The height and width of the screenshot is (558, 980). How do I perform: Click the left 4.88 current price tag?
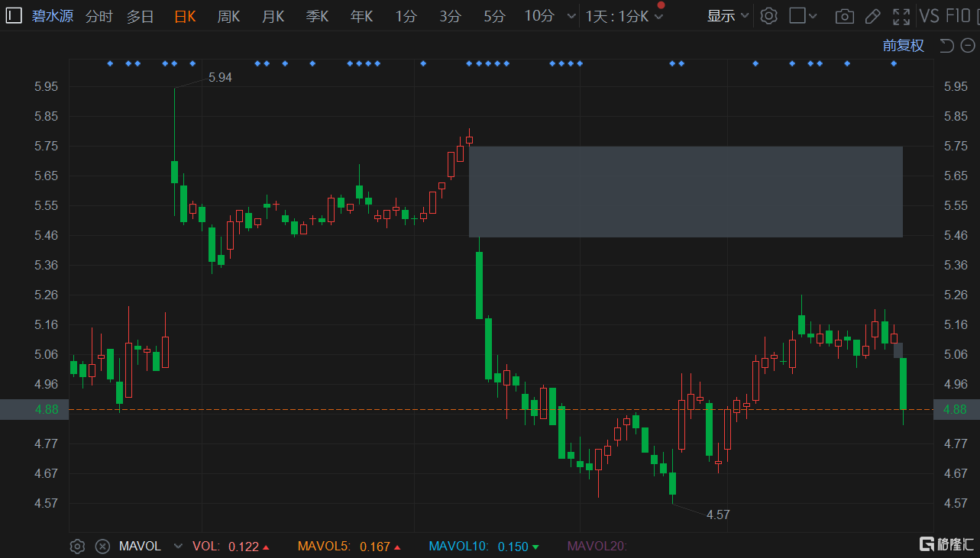click(x=34, y=409)
